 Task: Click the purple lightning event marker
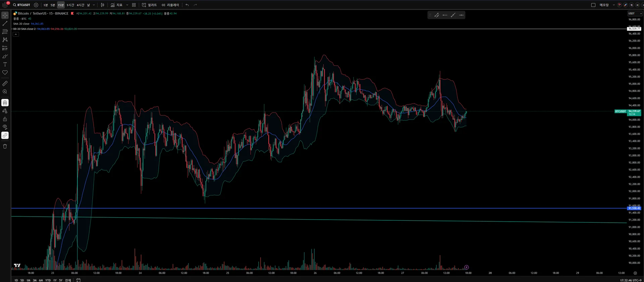pos(466,267)
